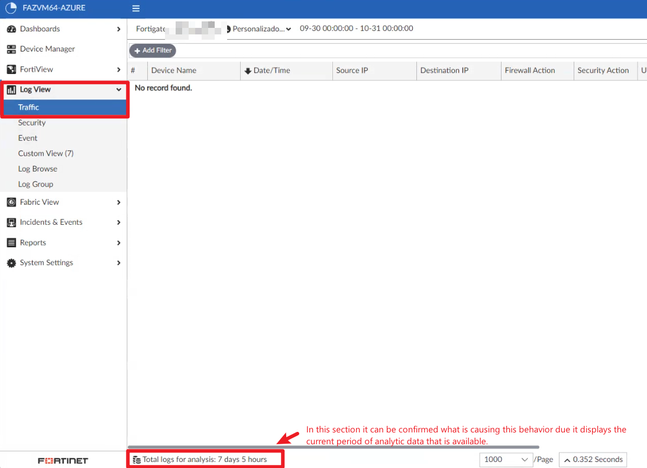Click the Dashboards gauge icon
The height and width of the screenshot is (468, 647).
click(12, 29)
